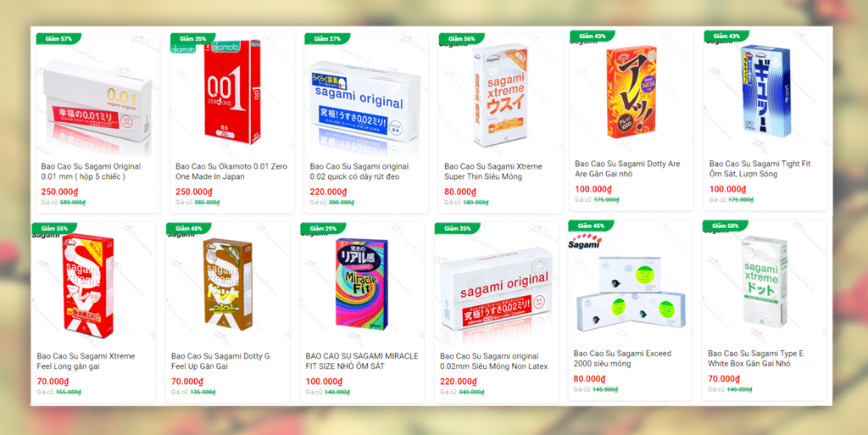The height and width of the screenshot is (435, 868).
Task: Open link Bao Cao Su Okamoto 0.01 Zero One
Action: (231, 171)
